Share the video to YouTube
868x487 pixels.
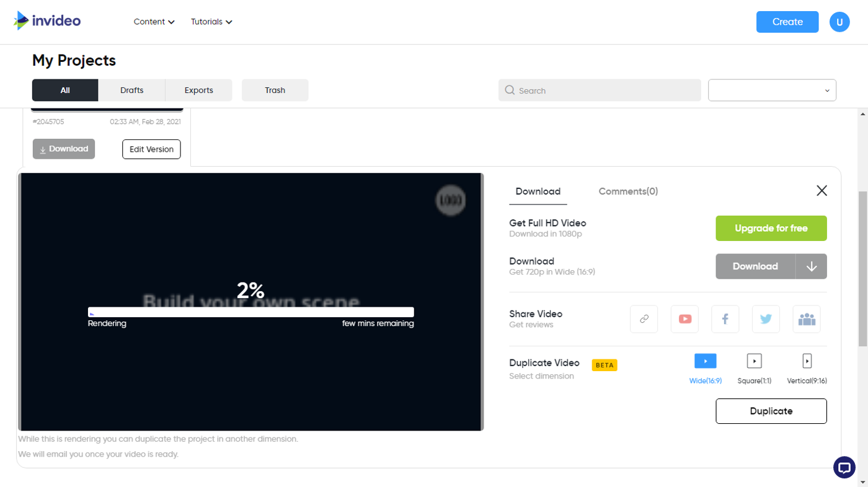(684, 318)
